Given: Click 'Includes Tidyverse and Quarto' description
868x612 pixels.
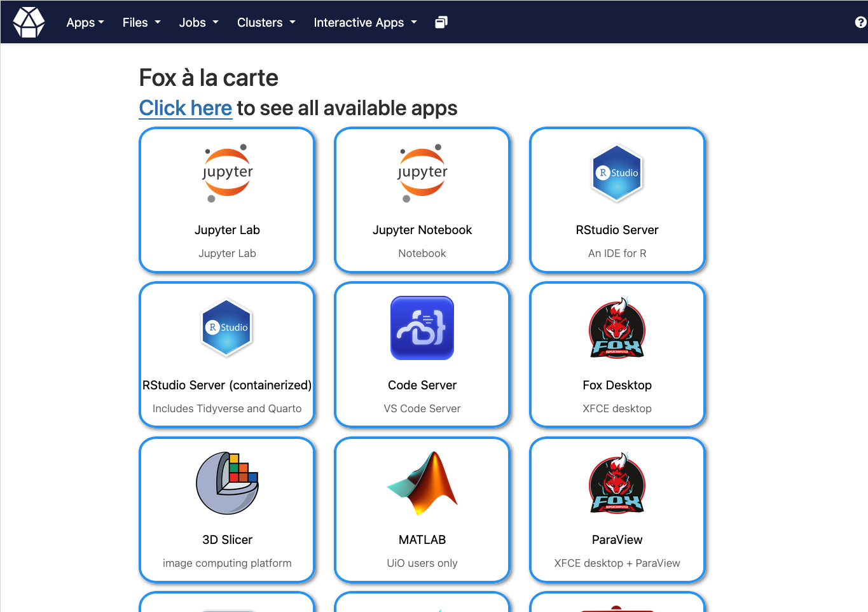Looking at the screenshot, I should pos(227,408).
